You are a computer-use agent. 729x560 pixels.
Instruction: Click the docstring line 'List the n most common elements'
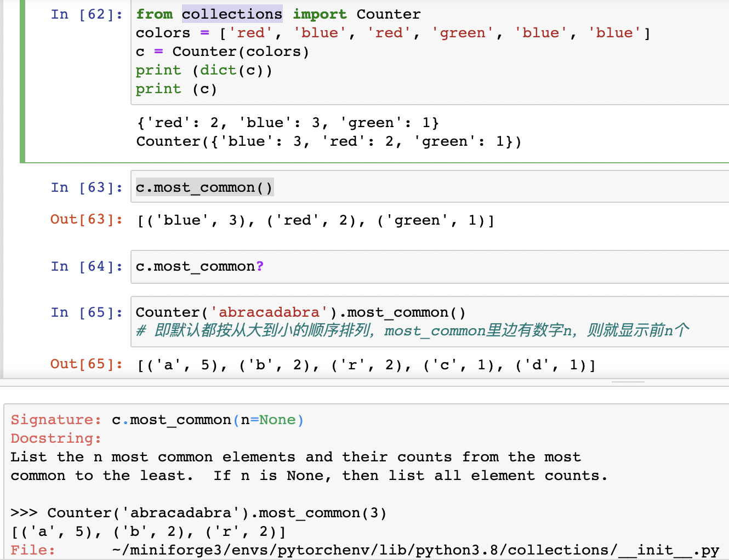(x=295, y=457)
